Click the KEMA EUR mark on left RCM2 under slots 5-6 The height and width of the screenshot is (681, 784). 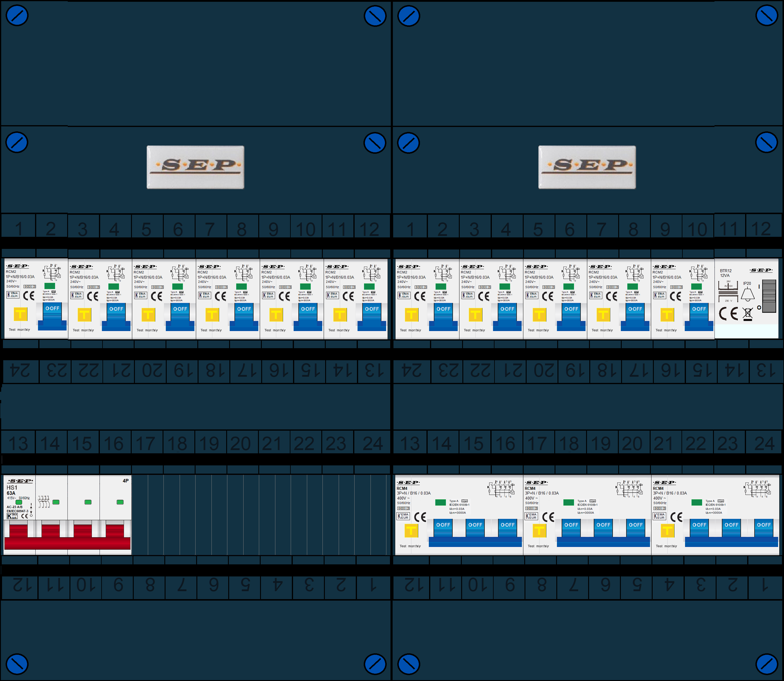[x=140, y=295]
